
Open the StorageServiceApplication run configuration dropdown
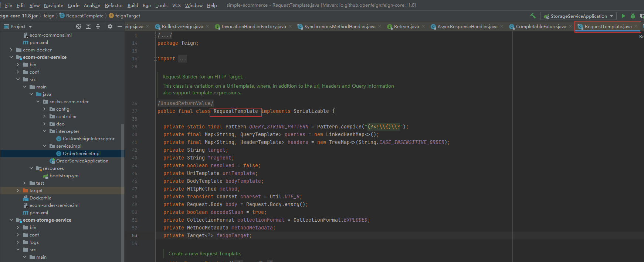[578, 16]
